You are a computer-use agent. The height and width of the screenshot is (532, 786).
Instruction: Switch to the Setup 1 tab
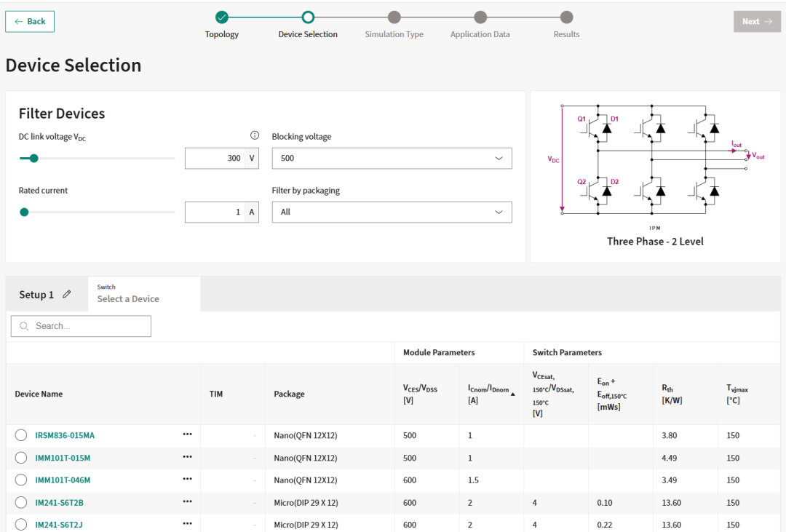[x=36, y=295]
